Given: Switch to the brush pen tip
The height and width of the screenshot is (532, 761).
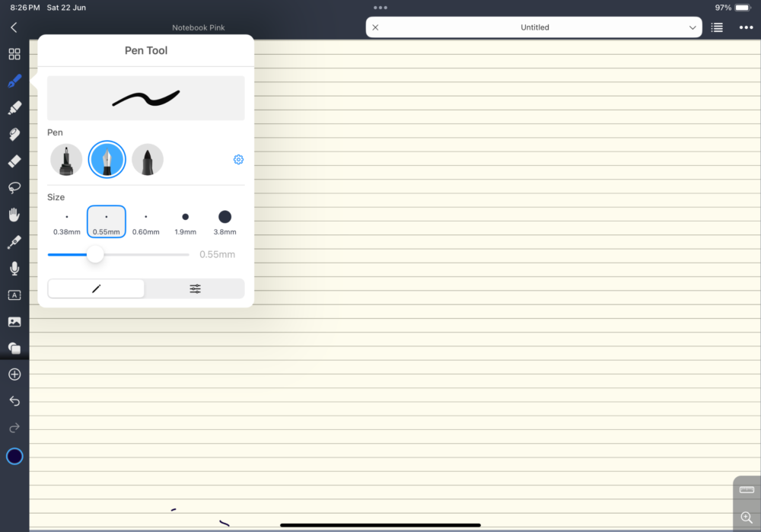Looking at the screenshot, I should point(147,159).
